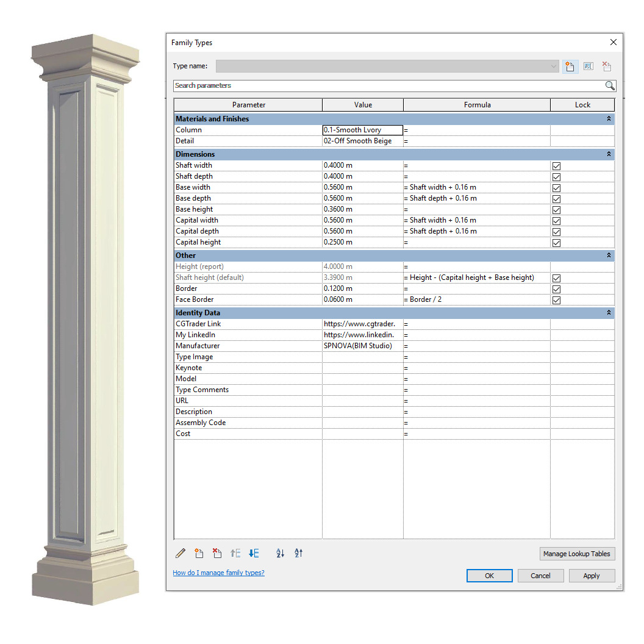Click the Base width formula cell
Image resolution: width=644 pixels, height=644 pixels.
point(477,187)
